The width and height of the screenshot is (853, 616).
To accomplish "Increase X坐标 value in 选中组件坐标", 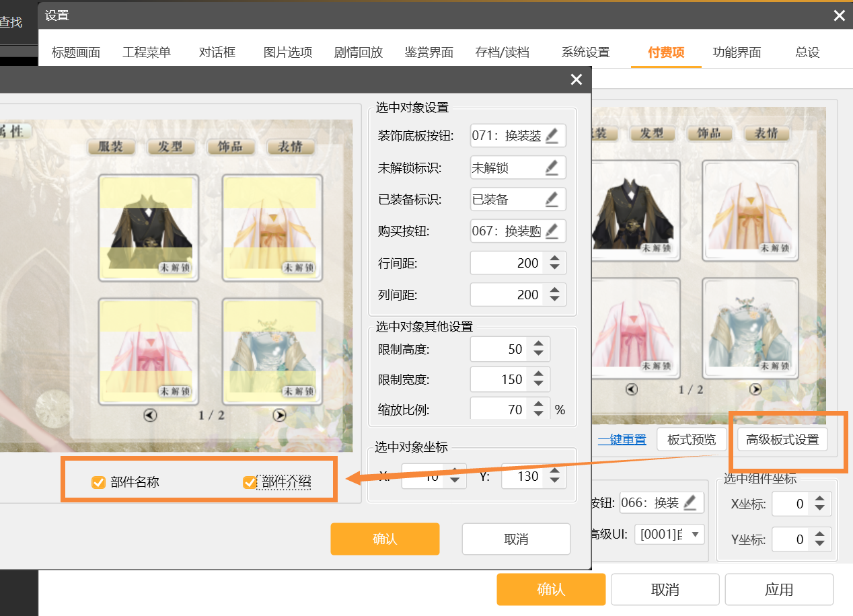I will point(819,499).
